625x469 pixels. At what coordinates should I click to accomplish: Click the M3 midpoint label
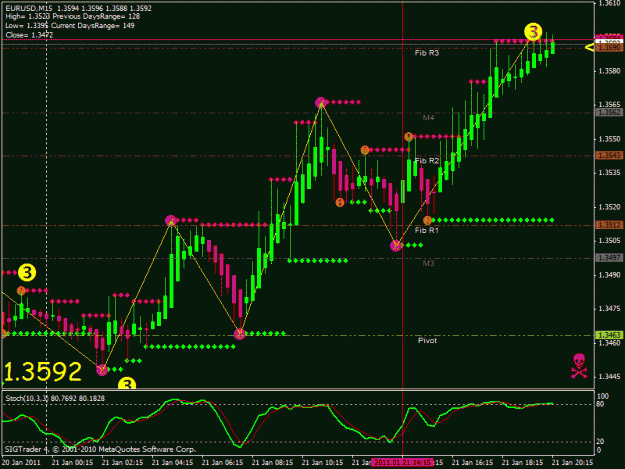[428, 263]
